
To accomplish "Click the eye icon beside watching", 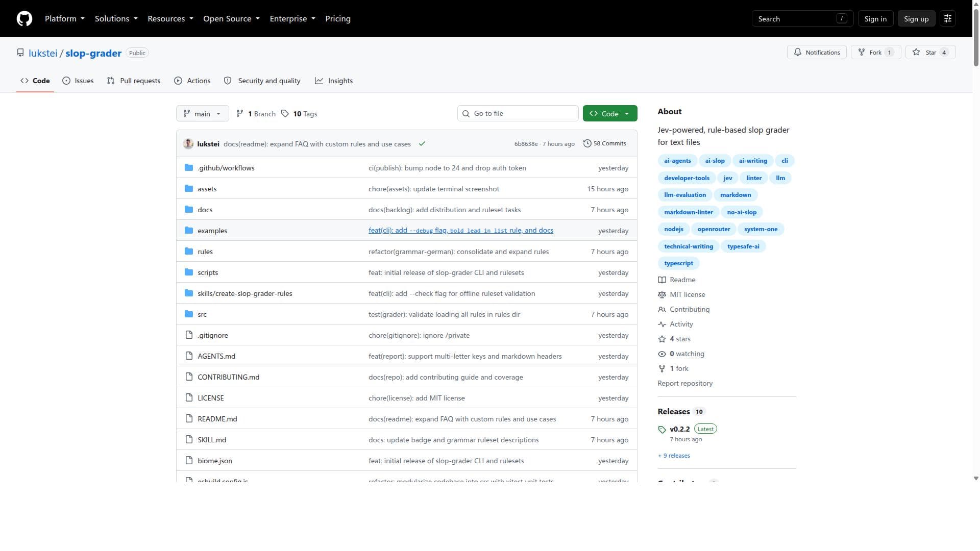I will coord(662,354).
